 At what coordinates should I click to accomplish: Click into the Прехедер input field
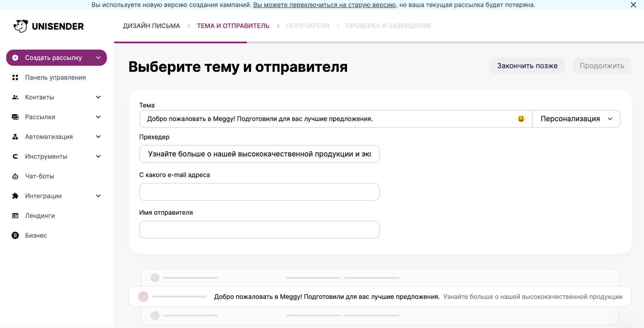point(260,154)
